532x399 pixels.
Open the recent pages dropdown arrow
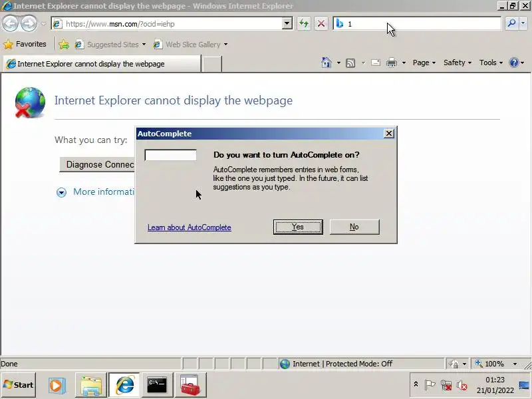click(43, 24)
